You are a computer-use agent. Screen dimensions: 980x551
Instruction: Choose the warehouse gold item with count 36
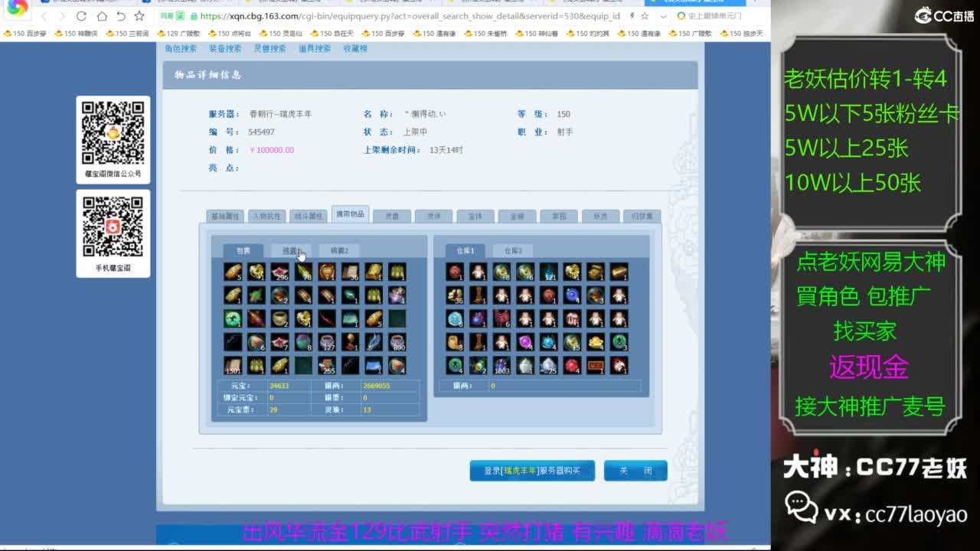456,295
